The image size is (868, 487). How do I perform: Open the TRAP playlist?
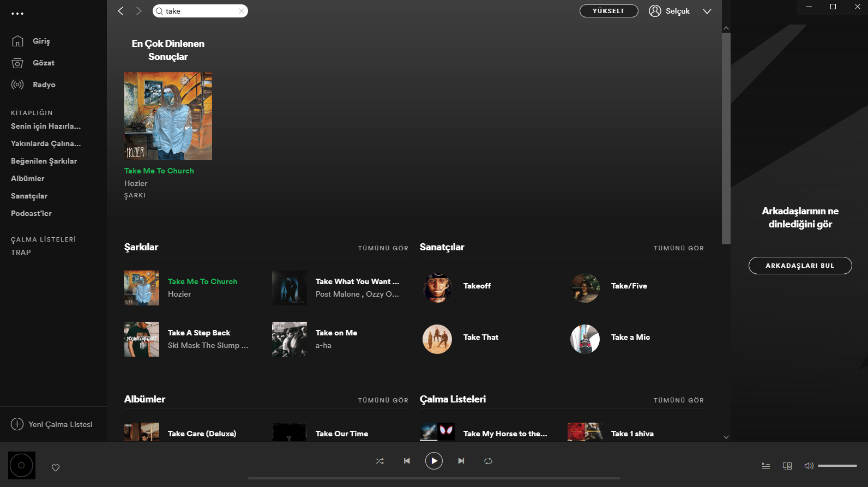pyautogui.click(x=21, y=252)
